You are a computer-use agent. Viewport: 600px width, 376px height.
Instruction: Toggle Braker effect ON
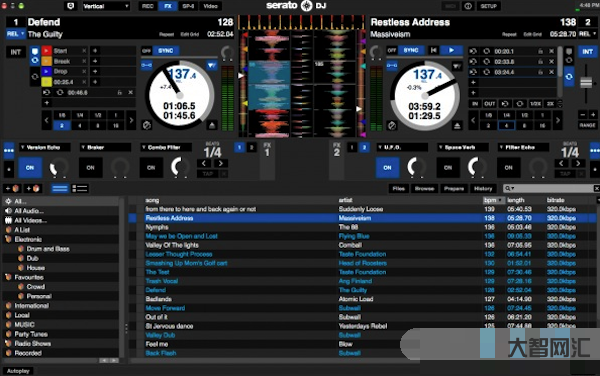click(90, 168)
